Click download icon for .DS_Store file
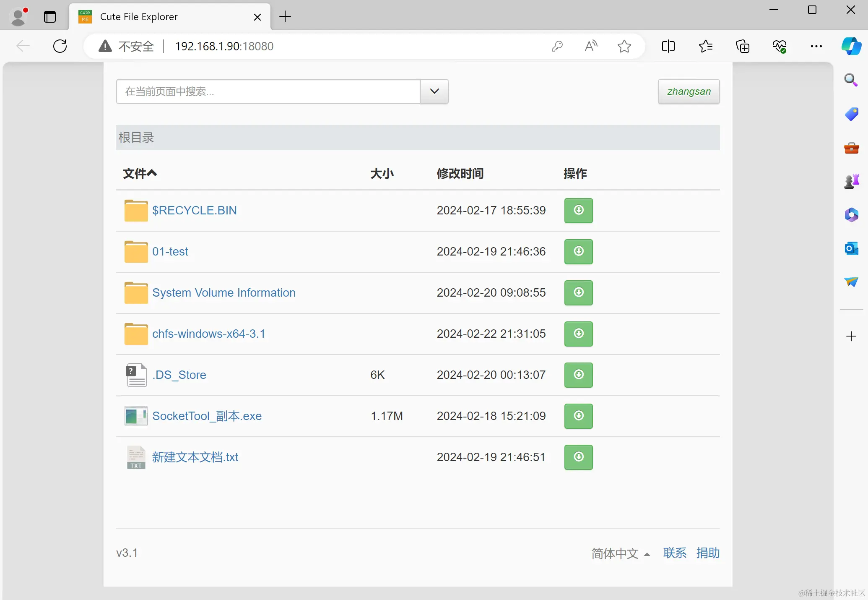Viewport: 868px width, 600px height. point(578,375)
